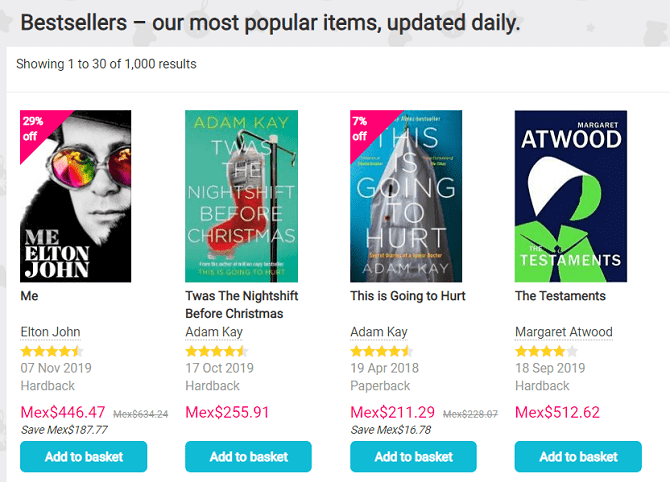Add Me by Elton John to basket
The width and height of the screenshot is (670, 482).
pyautogui.click(x=83, y=457)
